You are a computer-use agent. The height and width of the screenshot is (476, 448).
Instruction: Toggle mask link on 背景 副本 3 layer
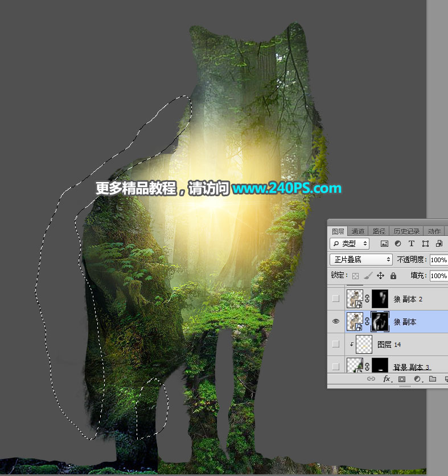367,366
